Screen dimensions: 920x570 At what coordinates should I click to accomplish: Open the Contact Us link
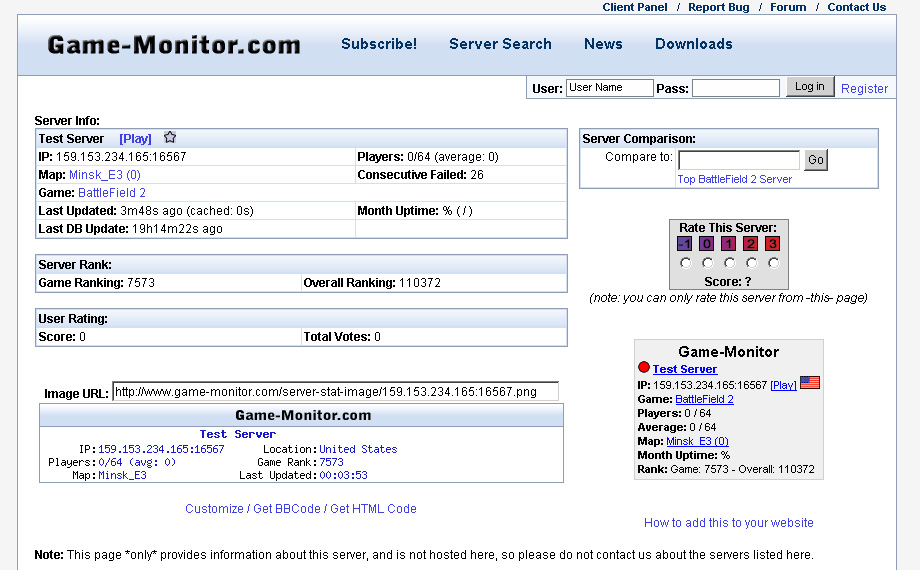857,7
